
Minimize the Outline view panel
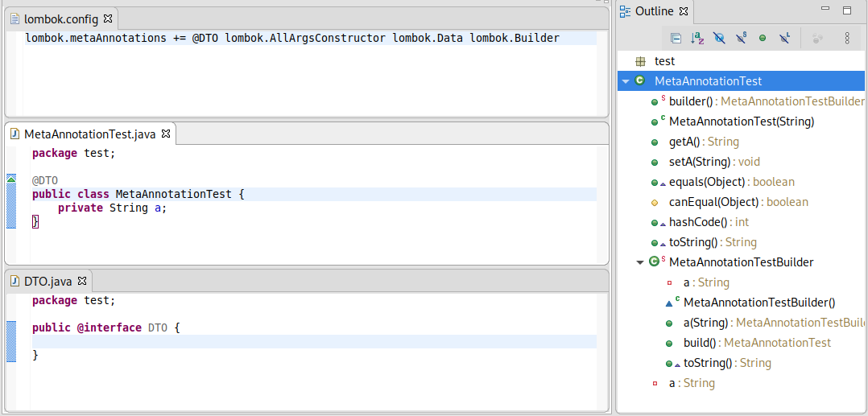(826, 8)
